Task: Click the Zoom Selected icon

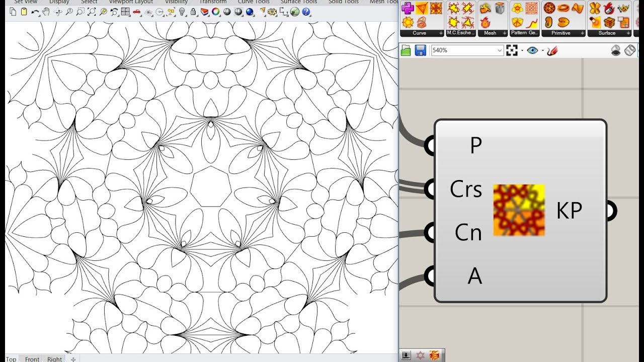Action: (x=103, y=12)
